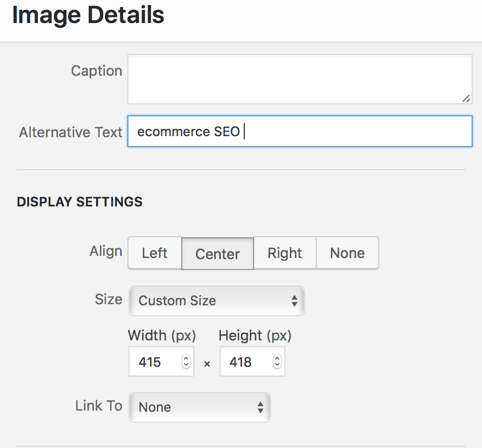The height and width of the screenshot is (448, 482).
Task: Set alignment to Right
Action: pyautogui.click(x=285, y=253)
